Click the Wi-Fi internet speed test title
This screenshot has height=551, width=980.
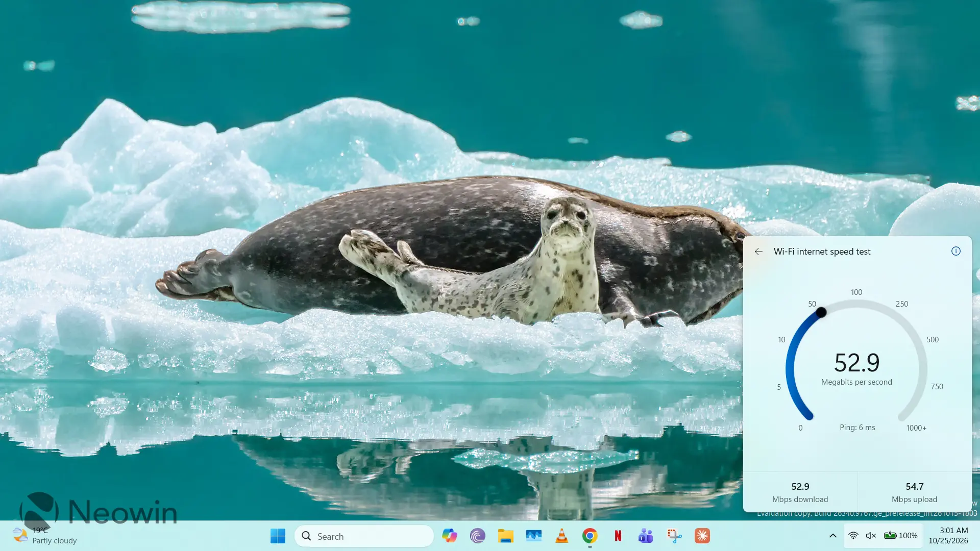(x=822, y=252)
